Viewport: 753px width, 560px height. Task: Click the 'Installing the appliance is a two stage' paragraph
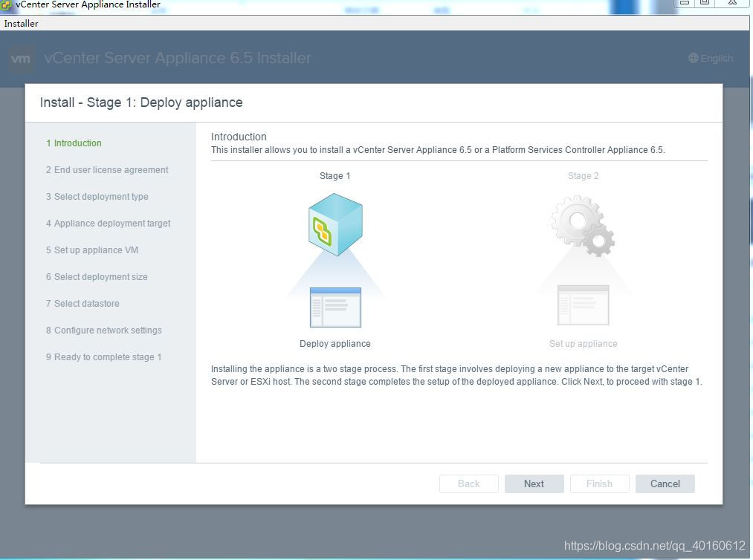pyautogui.click(x=456, y=375)
